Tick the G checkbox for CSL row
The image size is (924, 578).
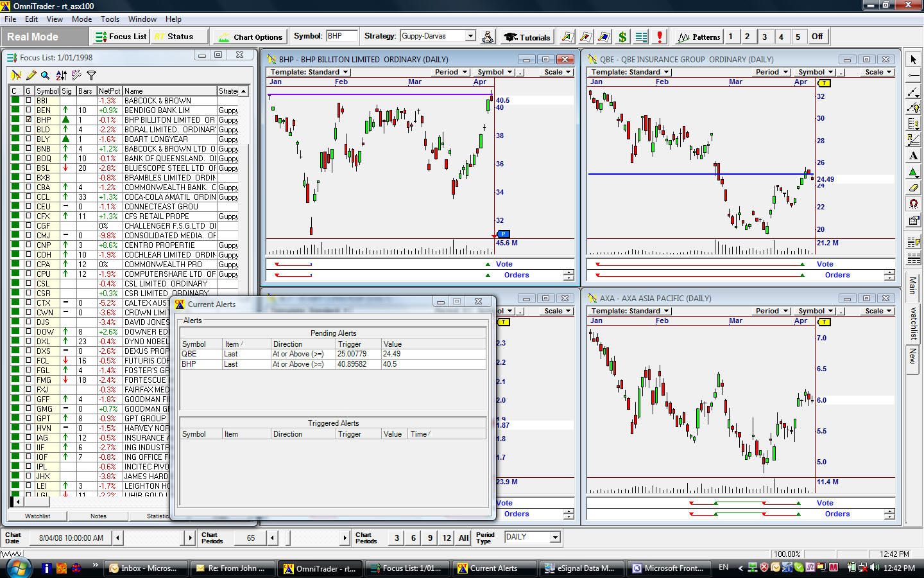tap(28, 283)
